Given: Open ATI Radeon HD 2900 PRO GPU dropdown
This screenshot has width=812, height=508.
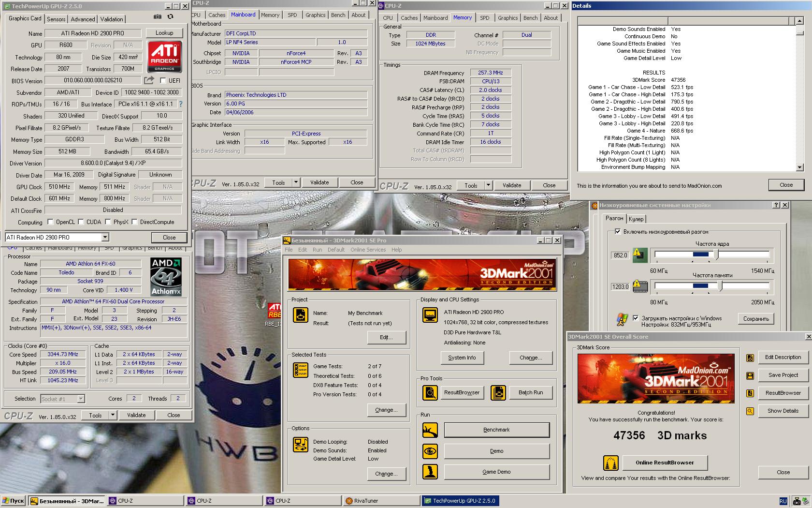Looking at the screenshot, I should [x=105, y=237].
